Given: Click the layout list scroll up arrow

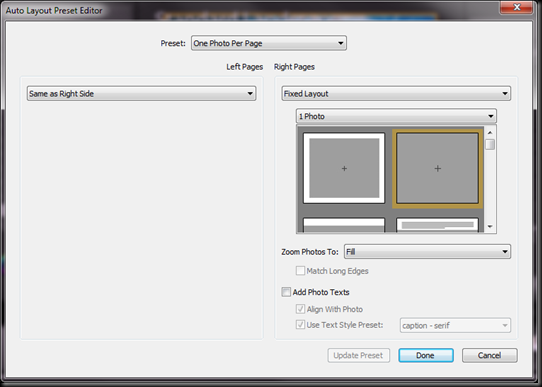Looking at the screenshot, I should click(x=490, y=133).
